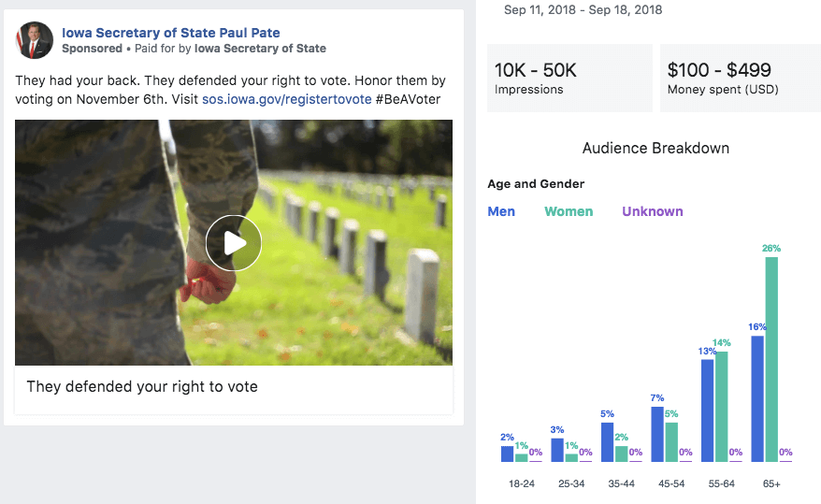This screenshot has width=821, height=504.
Task: Play the cemetery video ad
Action: coord(234,243)
